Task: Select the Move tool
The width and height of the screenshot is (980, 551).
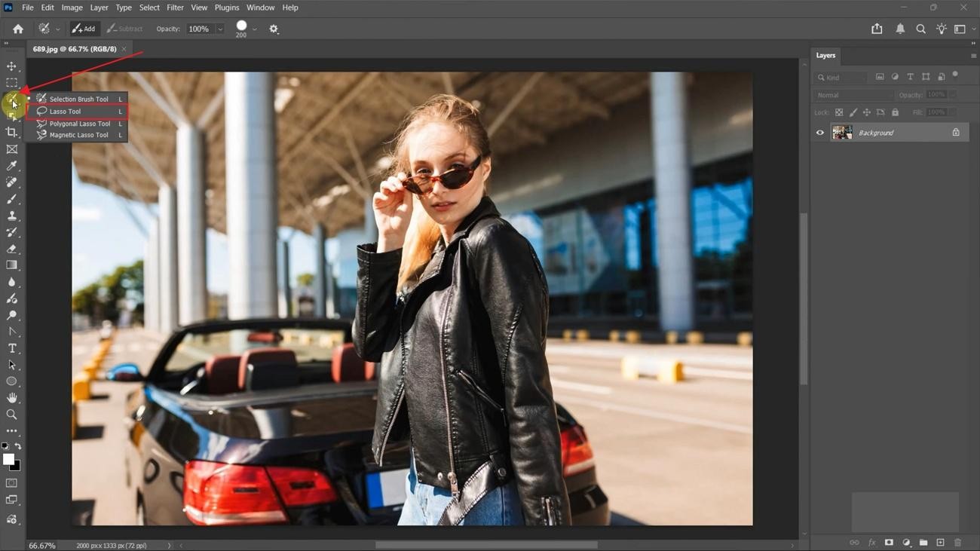Action: (x=11, y=66)
